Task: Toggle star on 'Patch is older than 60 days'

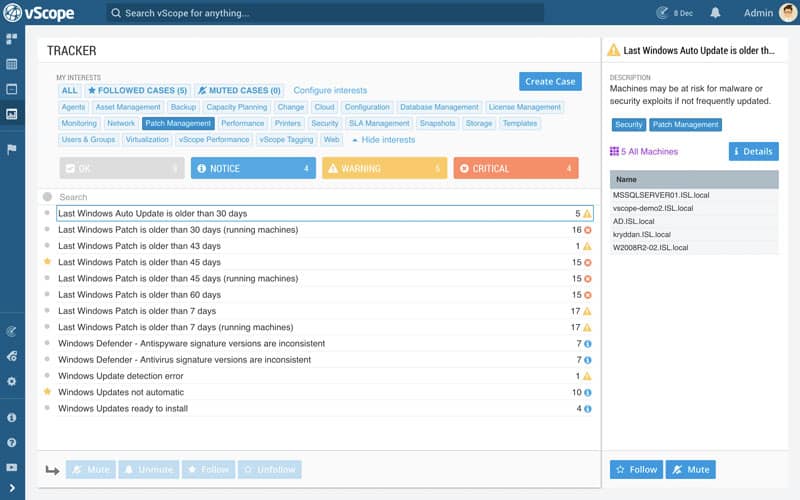Action: pyautogui.click(x=47, y=294)
